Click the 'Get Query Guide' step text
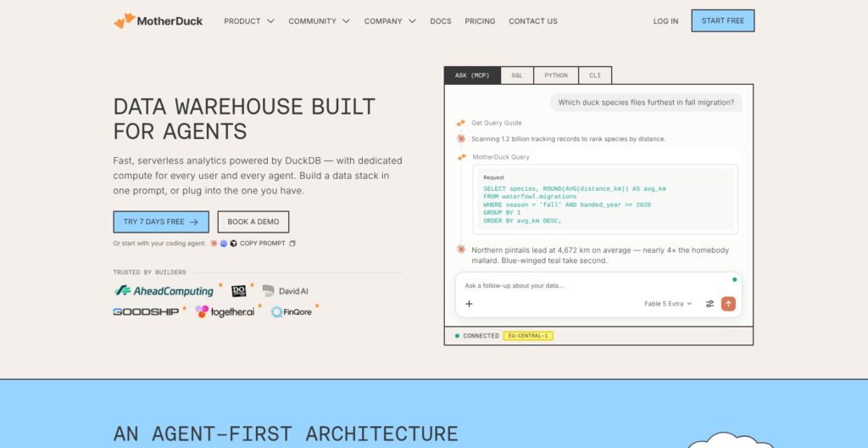Viewport: 868px width, 448px height. click(x=497, y=123)
